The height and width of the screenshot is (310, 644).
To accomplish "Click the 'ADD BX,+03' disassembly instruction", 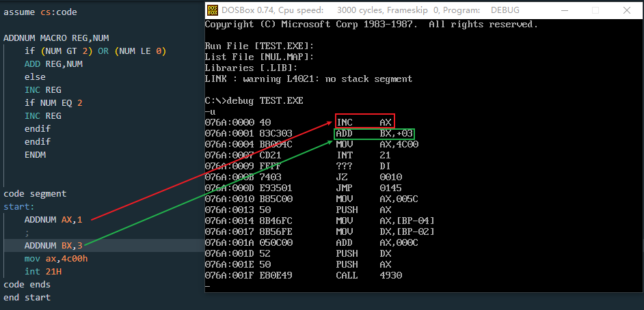I will click(x=375, y=134).
